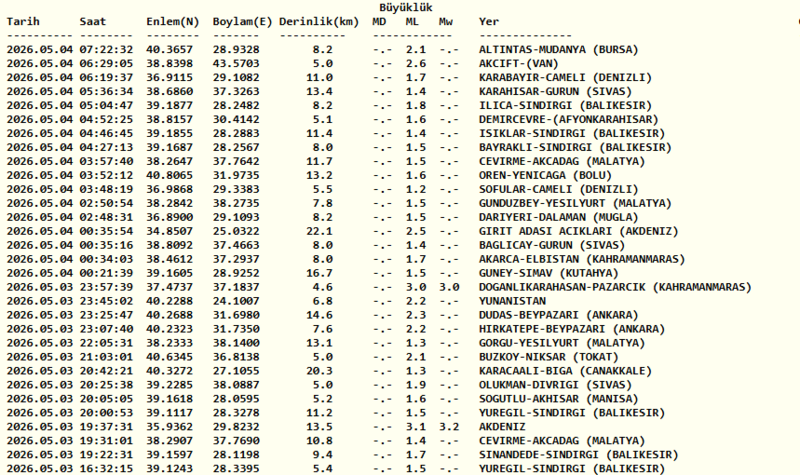Click latitude value 36.9115
The width and height of the screenshot is (800, 475).
[169, 78]
